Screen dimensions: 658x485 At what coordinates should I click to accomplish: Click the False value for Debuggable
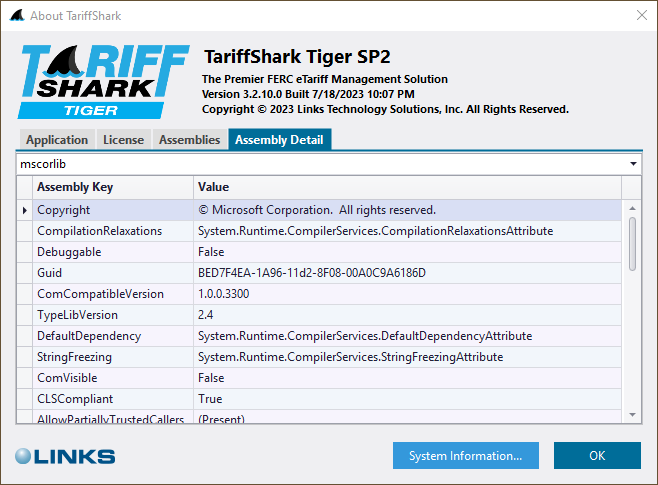coord(407,252)
